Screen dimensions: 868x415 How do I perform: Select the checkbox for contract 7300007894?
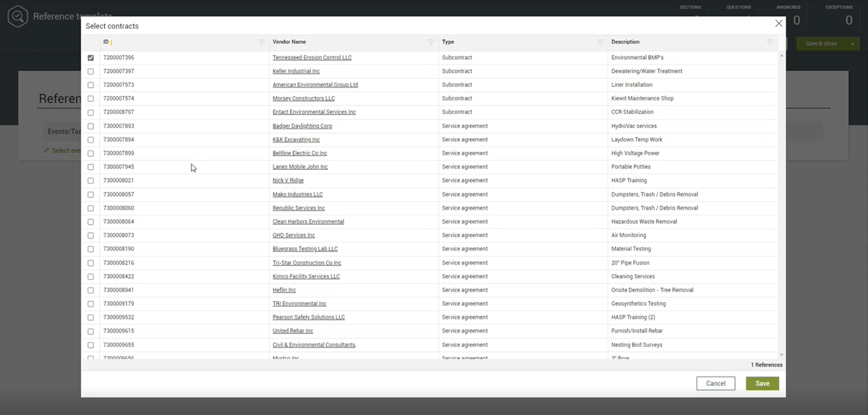click(90, 140)
